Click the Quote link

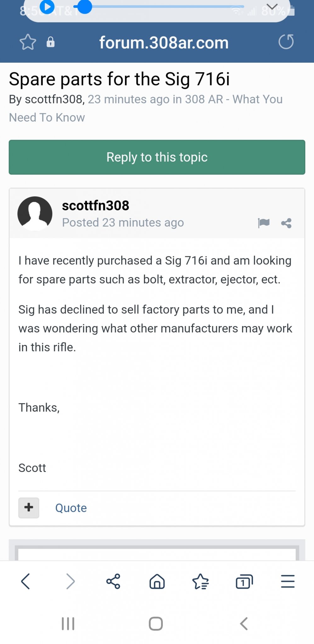click(71, 508)
